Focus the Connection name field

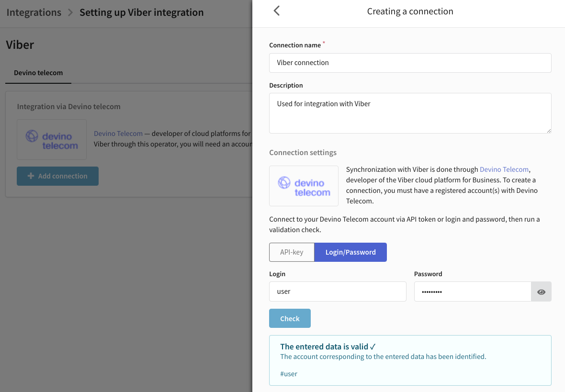point(410,63)
